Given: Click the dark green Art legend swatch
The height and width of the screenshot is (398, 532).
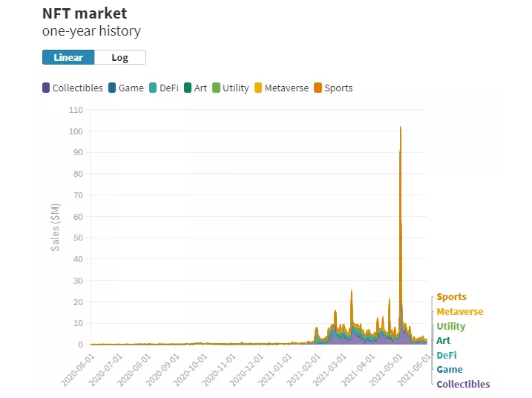Looking at the screenshot, I should click(188, 88).
